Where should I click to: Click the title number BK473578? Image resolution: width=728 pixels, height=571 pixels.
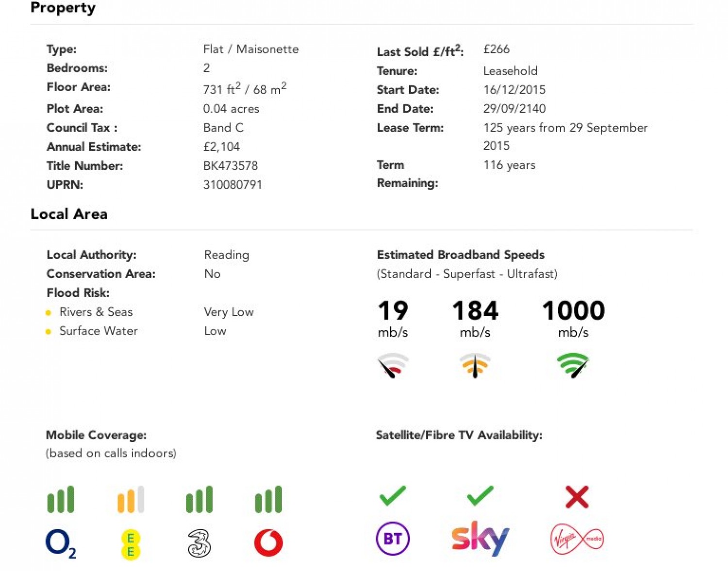[x=231, y=166]
